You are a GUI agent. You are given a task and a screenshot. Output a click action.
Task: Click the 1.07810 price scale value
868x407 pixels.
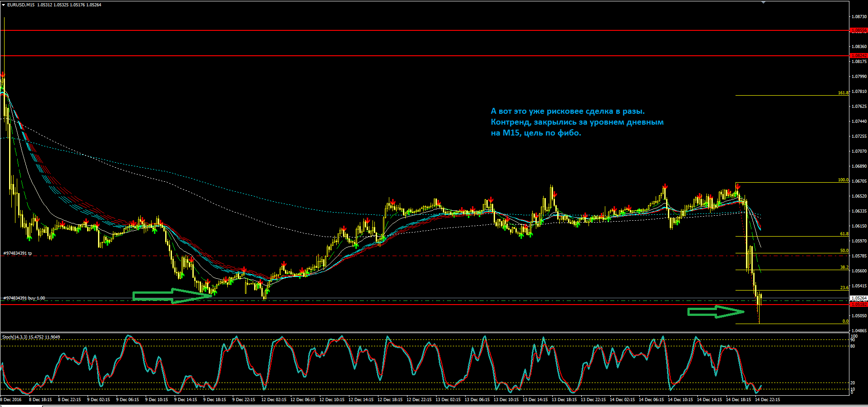coord(859,91)
